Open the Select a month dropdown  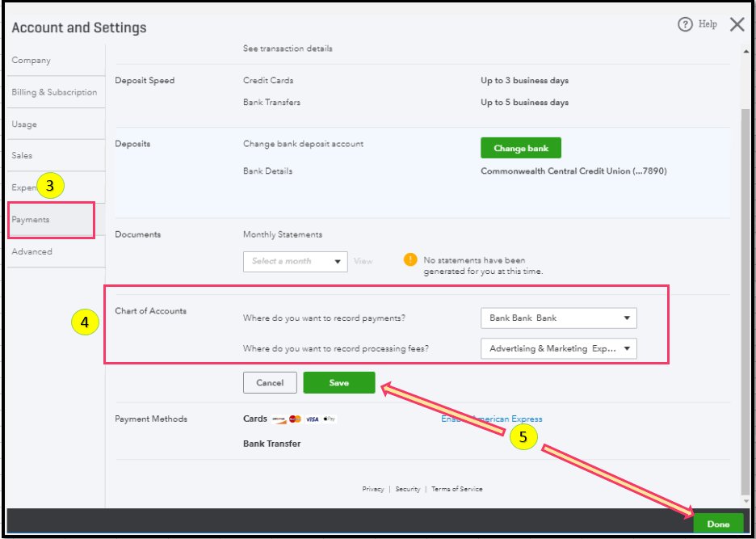point(296,261)
